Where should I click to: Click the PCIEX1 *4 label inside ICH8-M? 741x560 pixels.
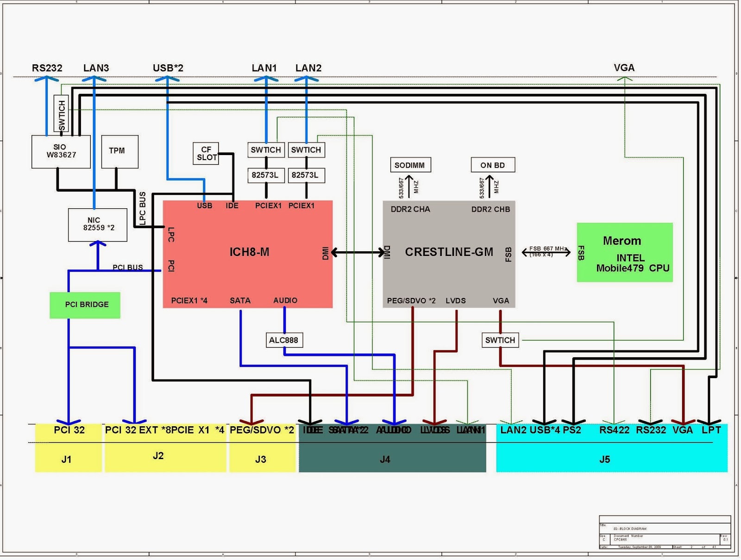[189, 301]
